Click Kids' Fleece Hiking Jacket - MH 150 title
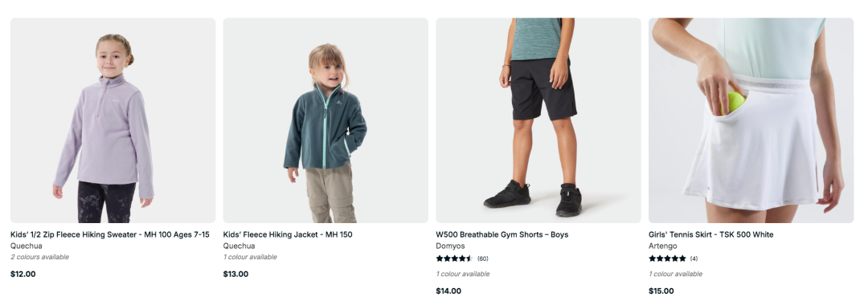The width and height of the screenshot is (868, 305). point(288,235)
